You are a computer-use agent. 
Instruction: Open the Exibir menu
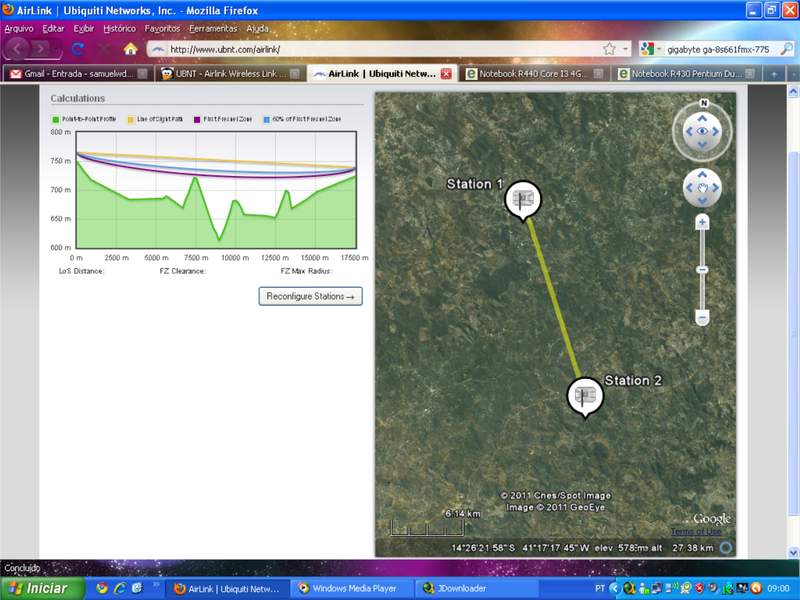(84, 29)
